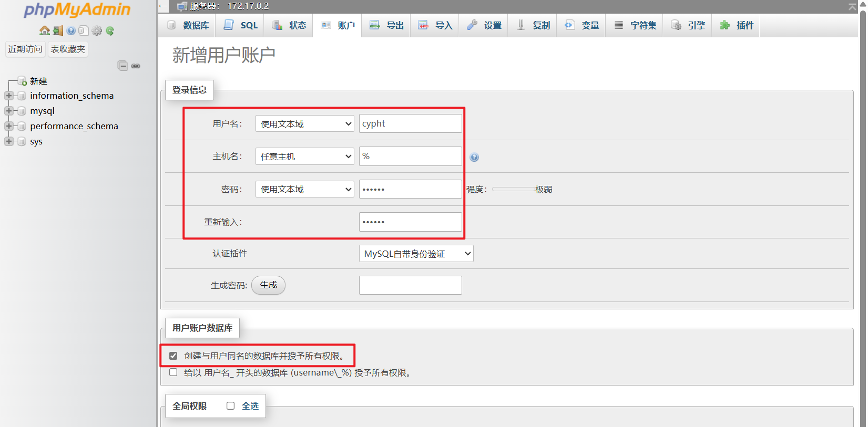The height and width of the screenshot is (427, 868).
Task: Click the new database icon next to 新建
Action: 22,81
